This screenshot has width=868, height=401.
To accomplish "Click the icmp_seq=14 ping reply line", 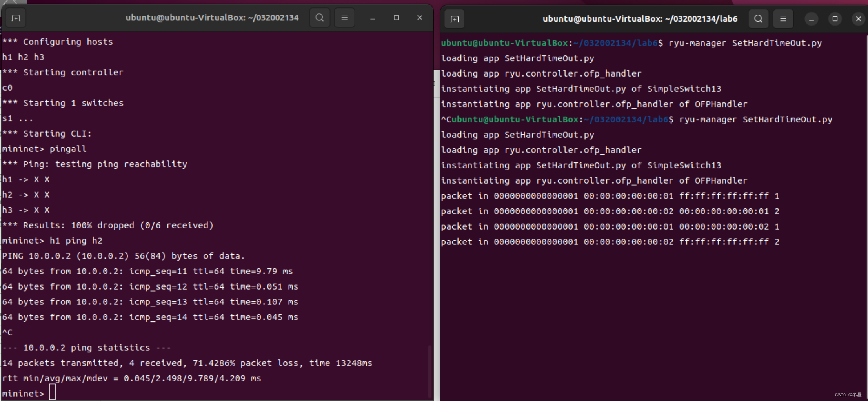I will tap(150, 317).
